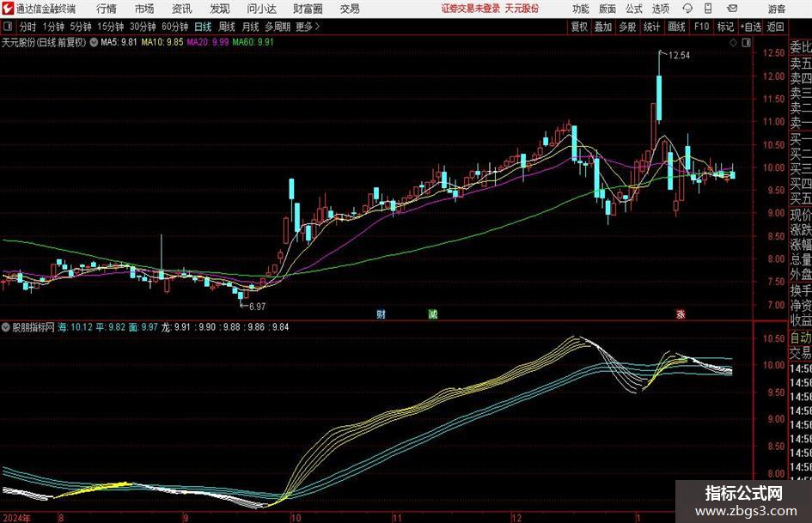Click the 海: 10.12 indicator value
812x523 pixels.
pos(75,327)
